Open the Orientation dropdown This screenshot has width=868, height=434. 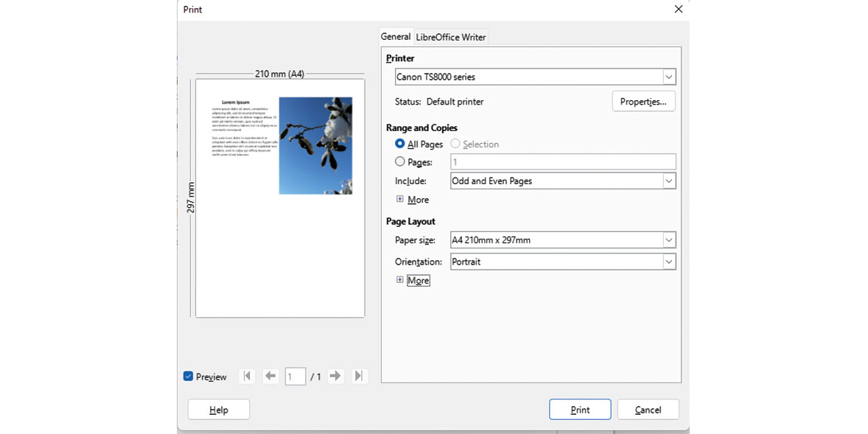click(669, 262)
